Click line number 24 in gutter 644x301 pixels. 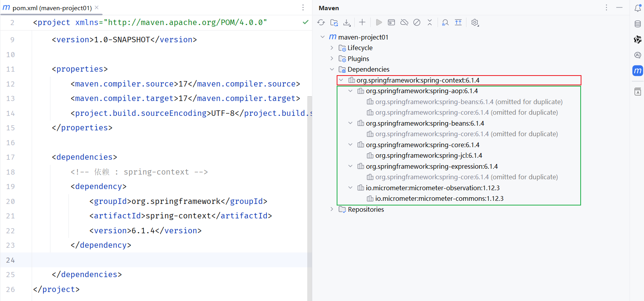point(11,260)
